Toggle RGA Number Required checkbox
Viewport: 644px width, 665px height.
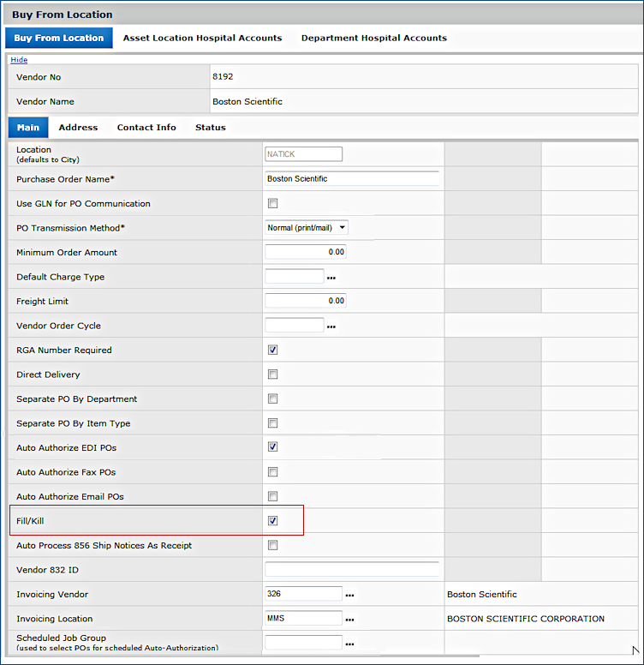(x=272, y=350)
